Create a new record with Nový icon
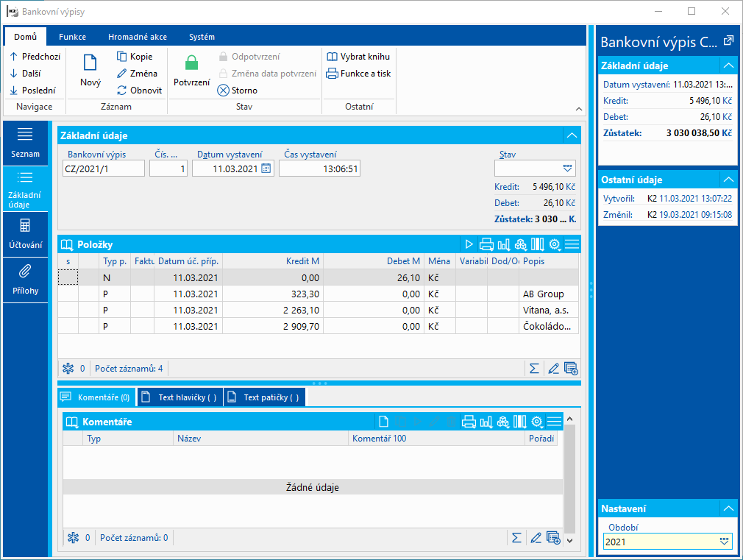Screen dimensions: 743x560 coord(90,70)
